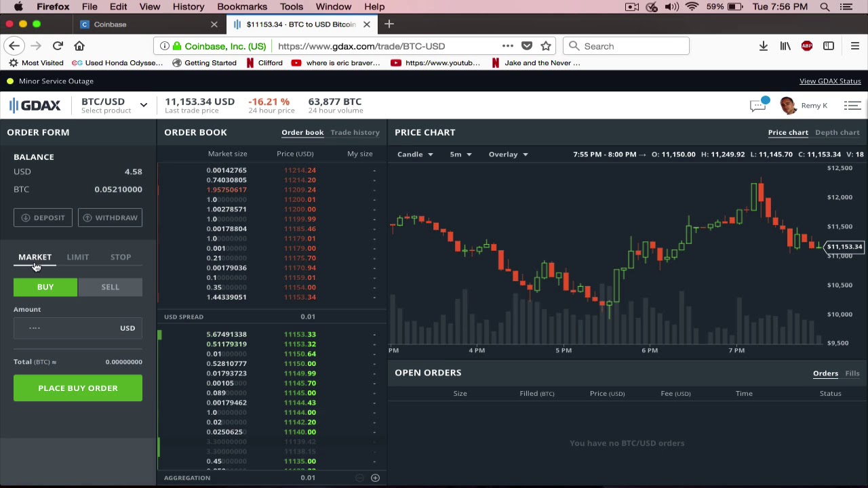Open page actions three-dot menu in address bar

tap(507, 46)
